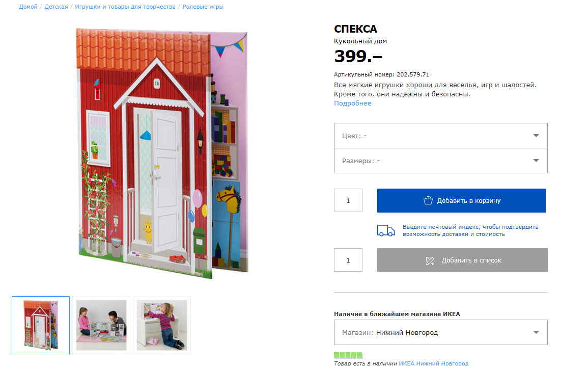This screenshot has width=588, height=366.
Task: Follow the postal index delivery link
Action: click(x=470, y=230)
